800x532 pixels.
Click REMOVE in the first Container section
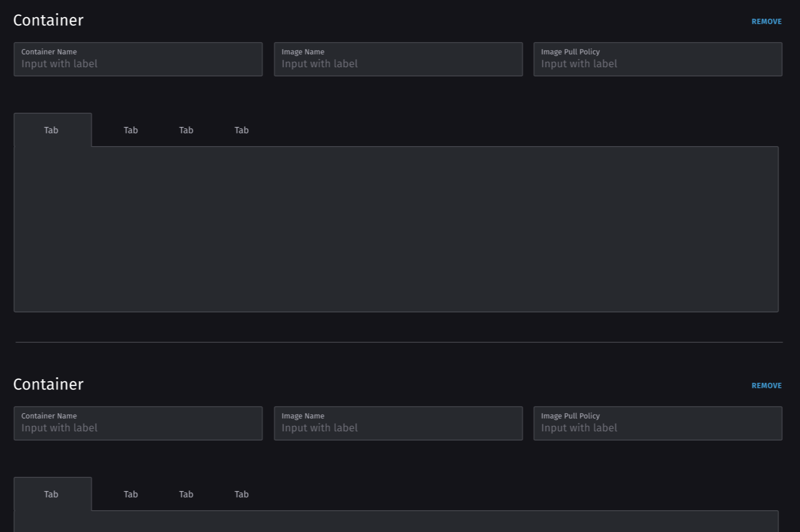[766, 21]
